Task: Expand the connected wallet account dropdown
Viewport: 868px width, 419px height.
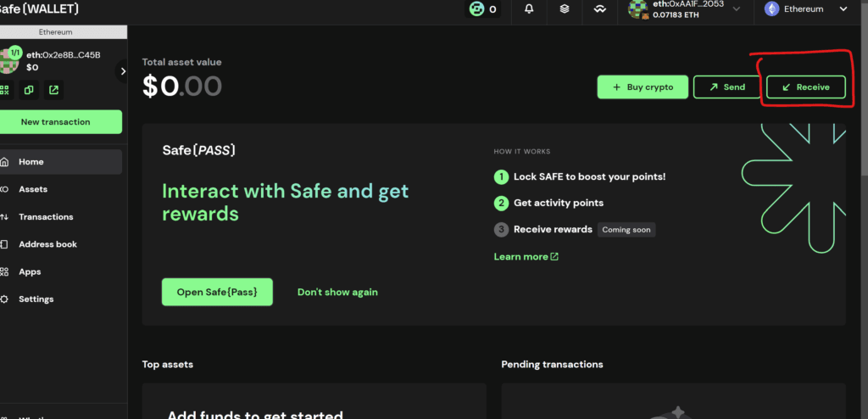Action: coord(736,9)
